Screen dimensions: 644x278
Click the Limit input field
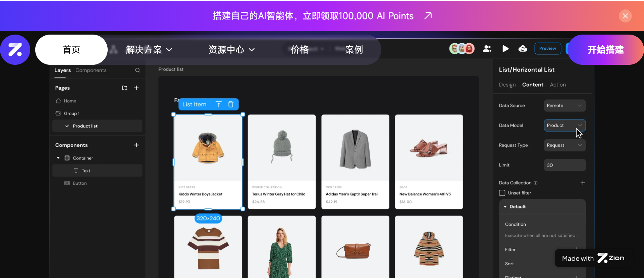565,165
